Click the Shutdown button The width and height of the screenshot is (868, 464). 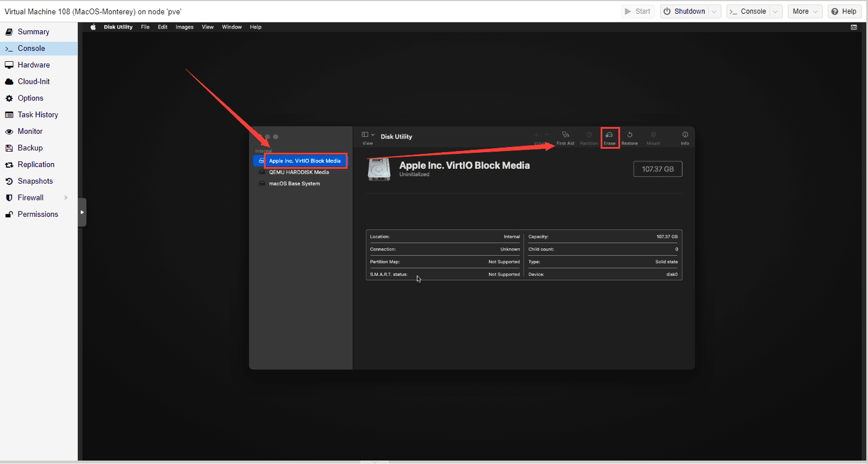tap(684, 11)
